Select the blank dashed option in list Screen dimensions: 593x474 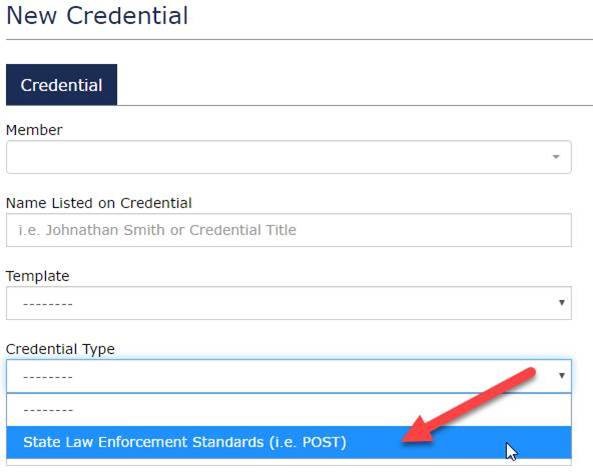tap(289, 410)
